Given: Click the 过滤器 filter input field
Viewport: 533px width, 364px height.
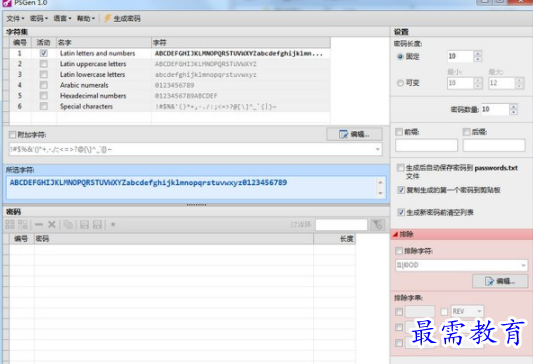Looking at the screenshot, I should 341,225.
